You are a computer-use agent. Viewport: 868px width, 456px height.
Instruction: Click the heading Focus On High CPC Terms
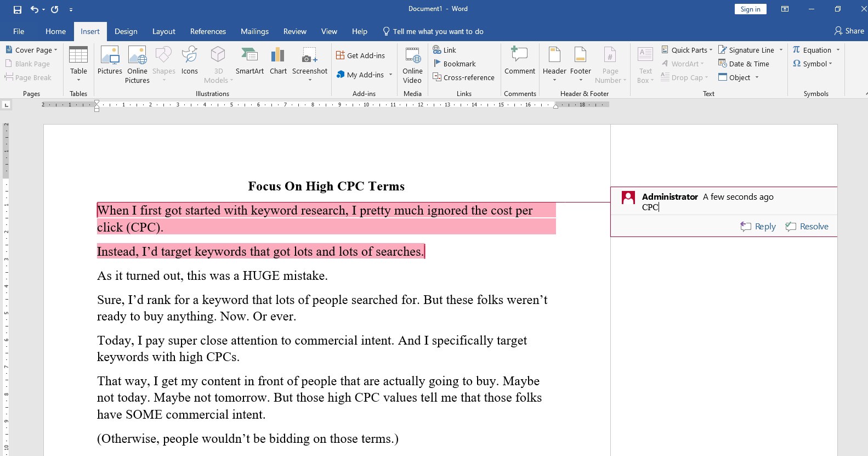coord(326,187)
